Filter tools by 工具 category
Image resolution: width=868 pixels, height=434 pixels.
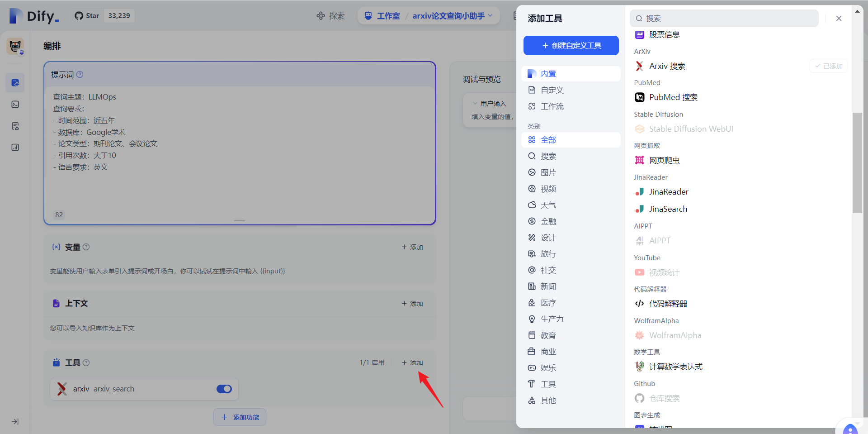tap(571, 384)
